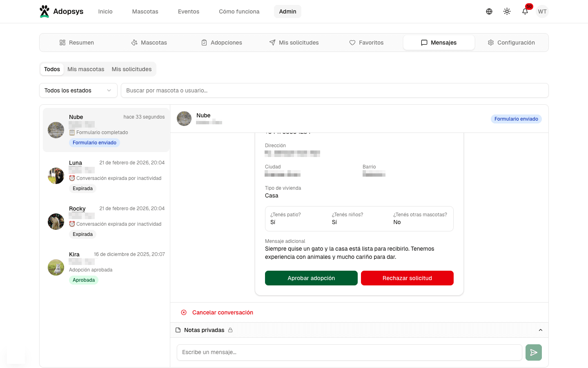Click the Aprobar adopción button
The width and height of the screenshot is (588, 368).
coord(311,278)
